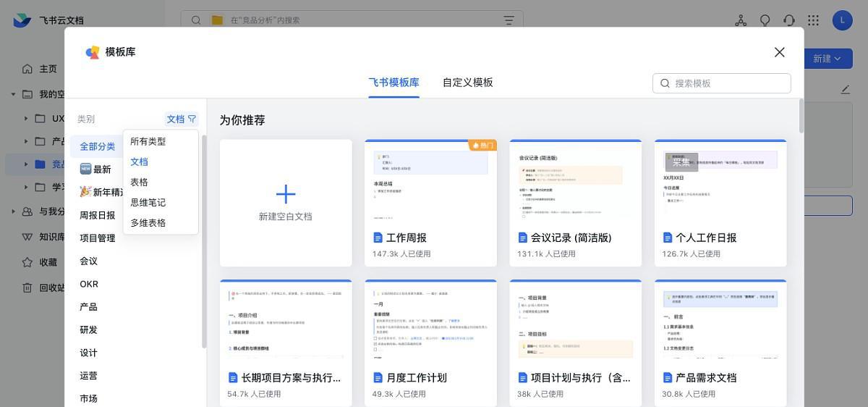This screenshot has width=868, height=407.
Task: Click the 搜索模板 search field
Action: [722, 83]
